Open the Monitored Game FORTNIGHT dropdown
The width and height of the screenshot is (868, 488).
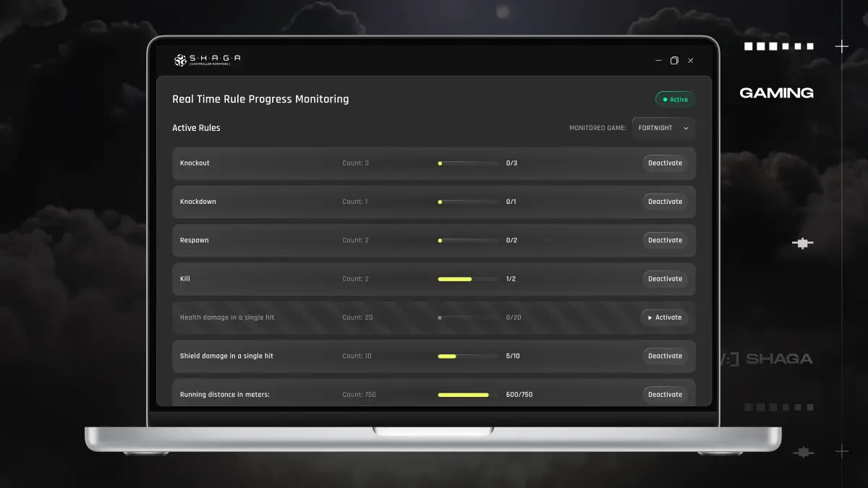664,128
